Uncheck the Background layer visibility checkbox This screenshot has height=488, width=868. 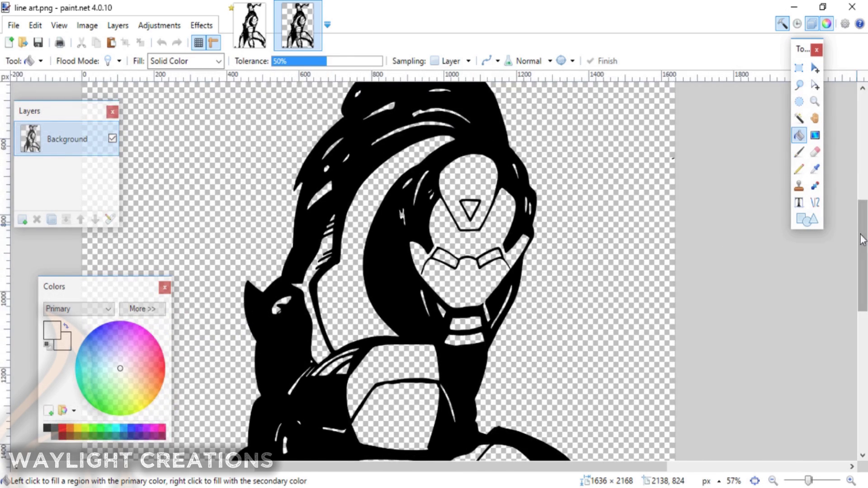pos(113,138)
